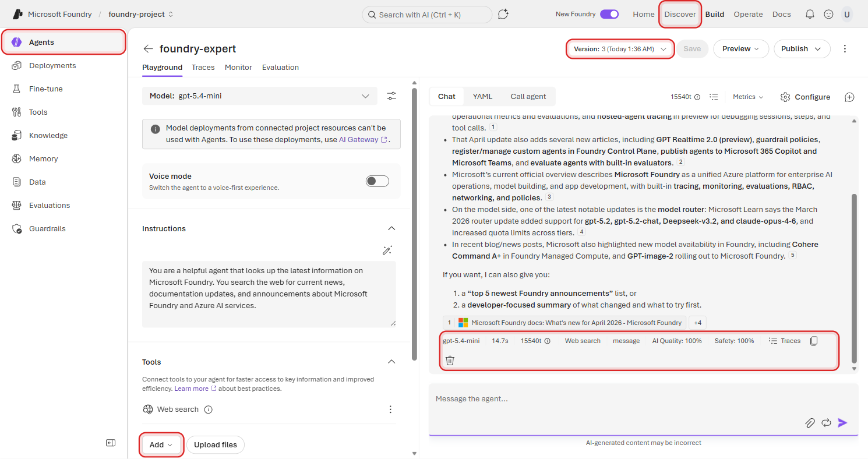Click the chat panel vertical scrollbar
Viewport: 868px width, 459px height.
coord(855,278)
